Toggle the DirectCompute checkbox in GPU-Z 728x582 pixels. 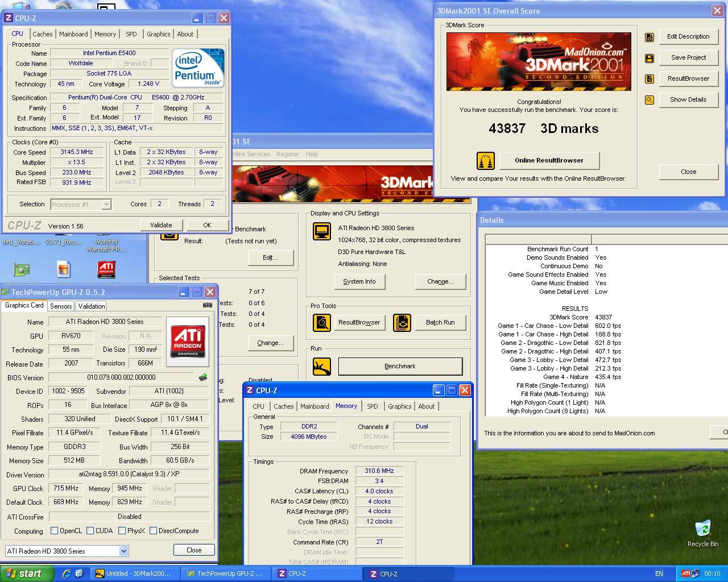point(153,531)
